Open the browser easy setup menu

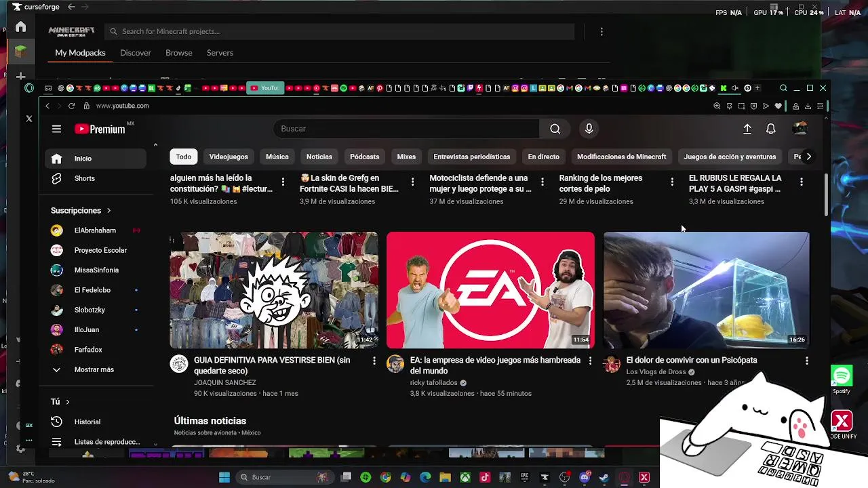pos(820,106)
